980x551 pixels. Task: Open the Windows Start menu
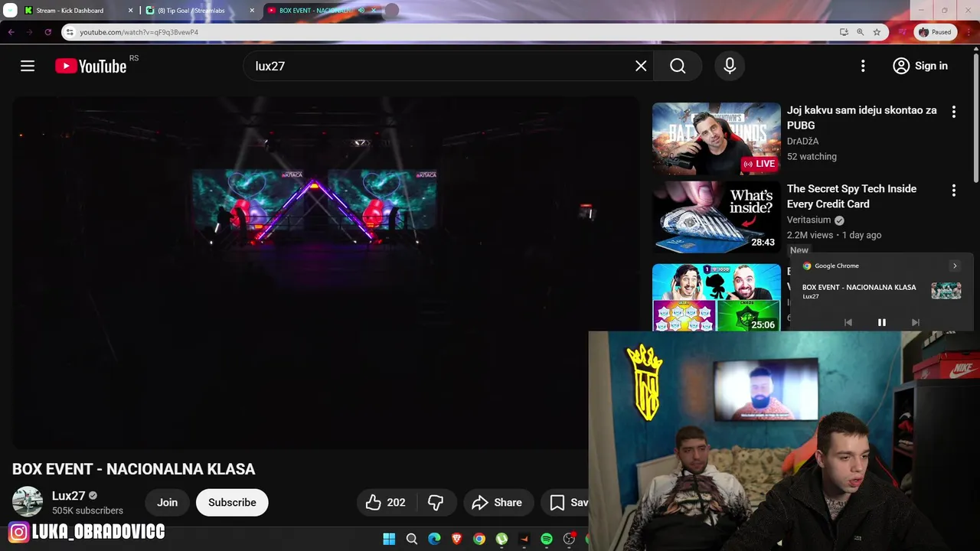coord(389,539)
